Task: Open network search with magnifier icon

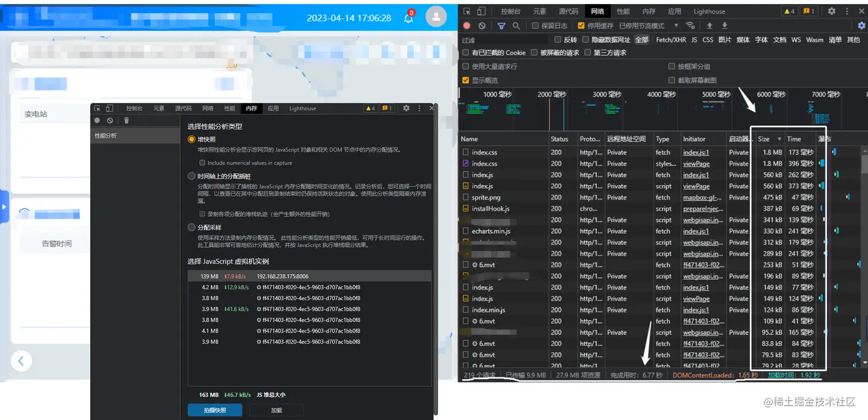Action: click(516, 26)
